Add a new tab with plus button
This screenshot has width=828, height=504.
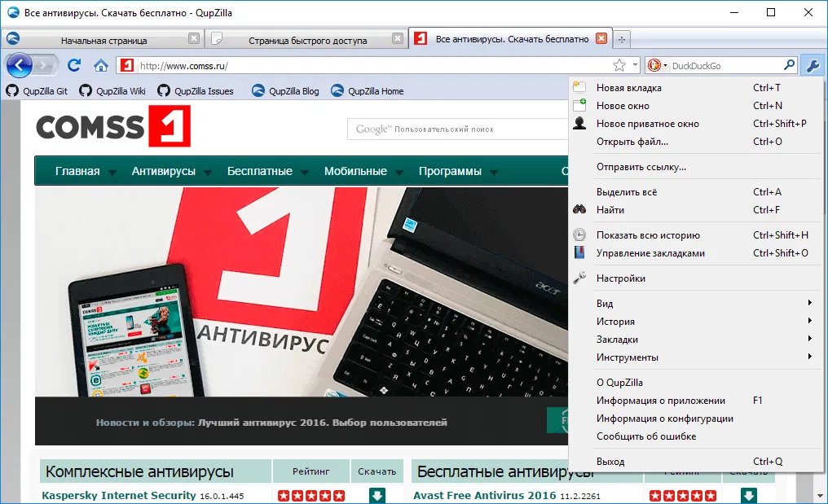pos(622,39)
